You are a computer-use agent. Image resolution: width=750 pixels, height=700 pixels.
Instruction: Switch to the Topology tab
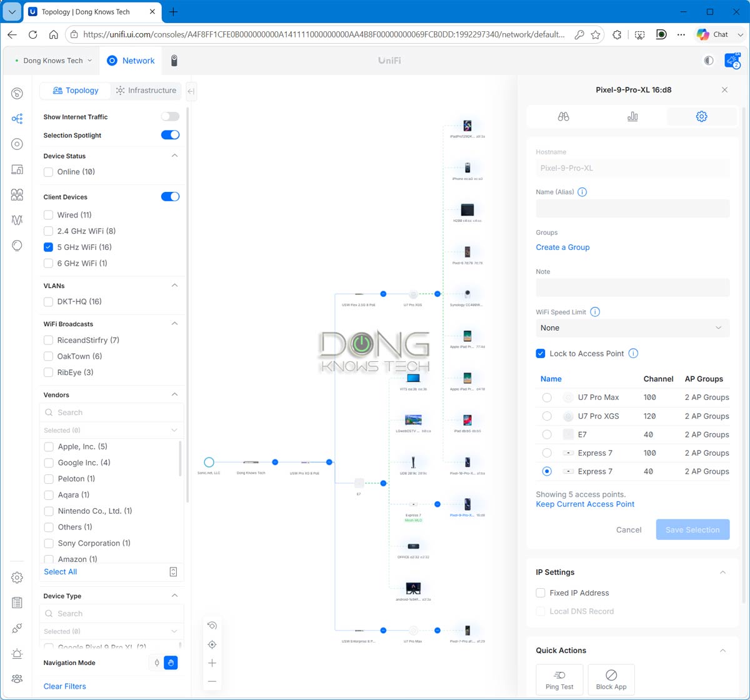click(x=75, y=91)
